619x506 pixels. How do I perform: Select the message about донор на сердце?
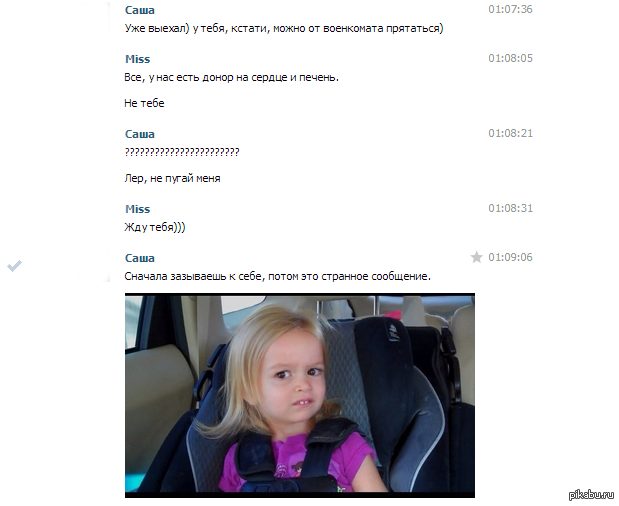pyautogui.click(x=231, y=77)
